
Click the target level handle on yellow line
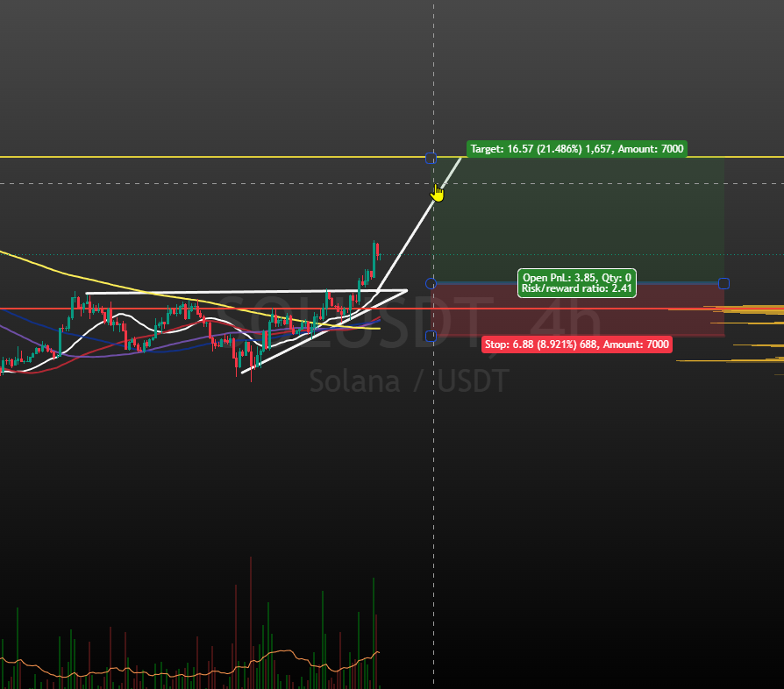431,159
